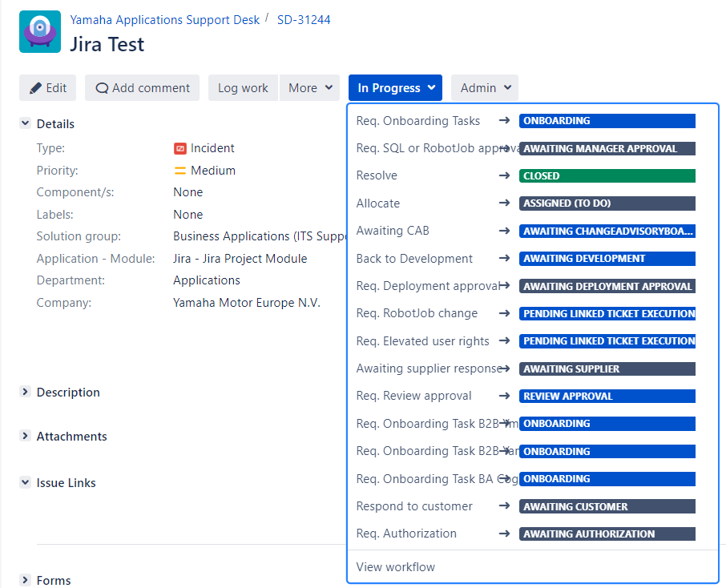Screen dimensions: 726x588
Task: Expand the Forms section
Action: [x=25, y=580]
